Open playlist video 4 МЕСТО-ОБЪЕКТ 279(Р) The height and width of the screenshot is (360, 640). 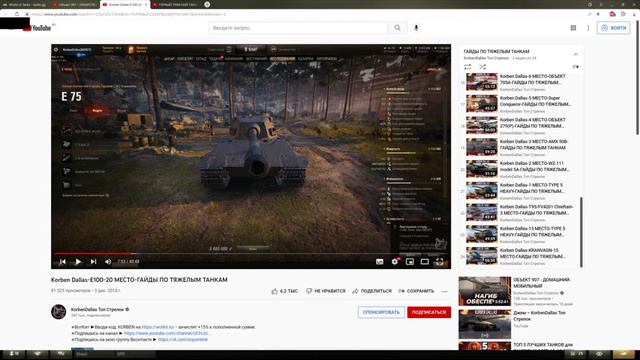(520, 126)
